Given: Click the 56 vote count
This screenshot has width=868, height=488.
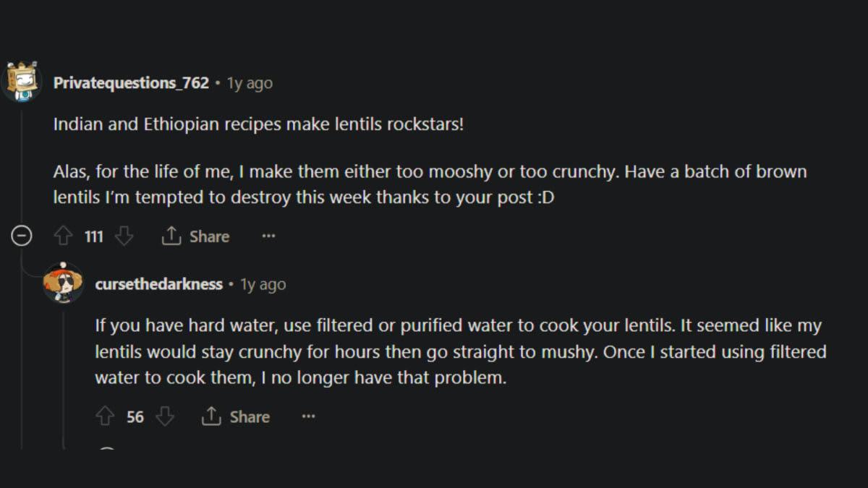Looking at the screenshot, I should pos(135,416).
